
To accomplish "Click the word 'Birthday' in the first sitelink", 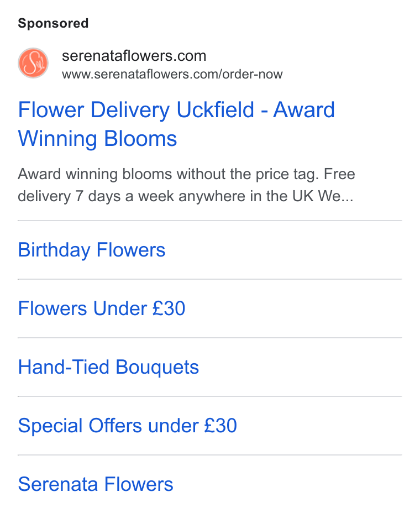I will [54, 250].
